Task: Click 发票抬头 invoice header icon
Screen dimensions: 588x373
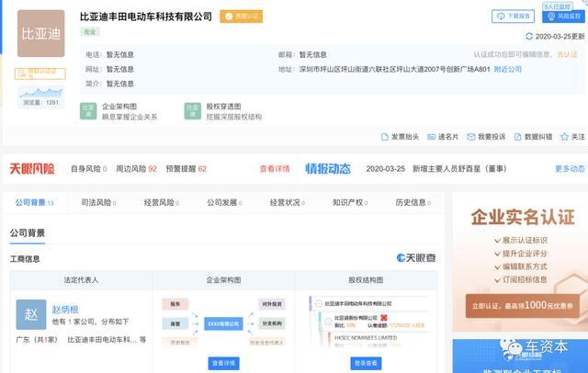Action: click(x=384, y=137)
